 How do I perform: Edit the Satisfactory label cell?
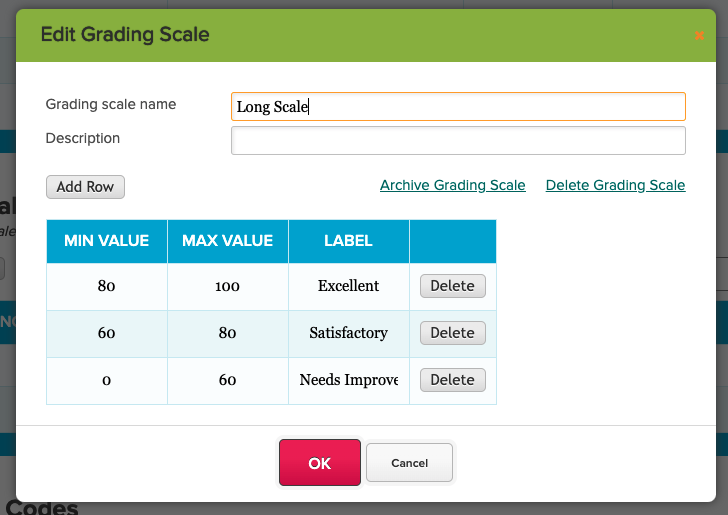coord(348,333)
